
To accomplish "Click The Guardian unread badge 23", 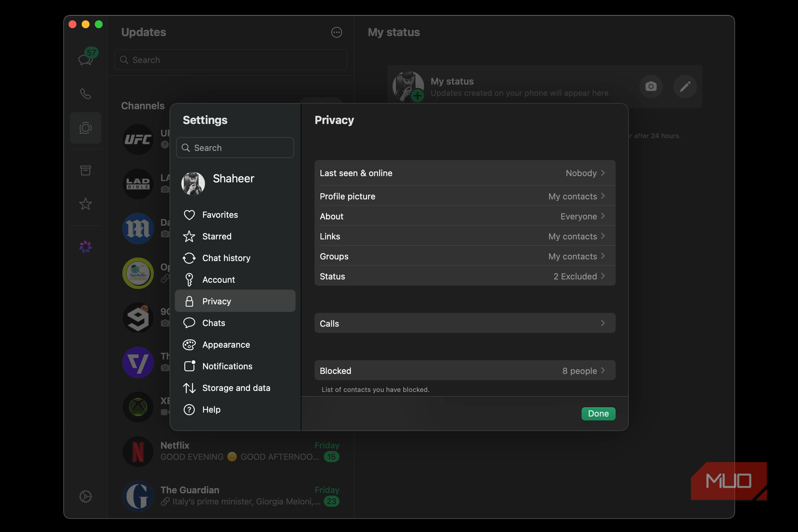I will (331, 502).
